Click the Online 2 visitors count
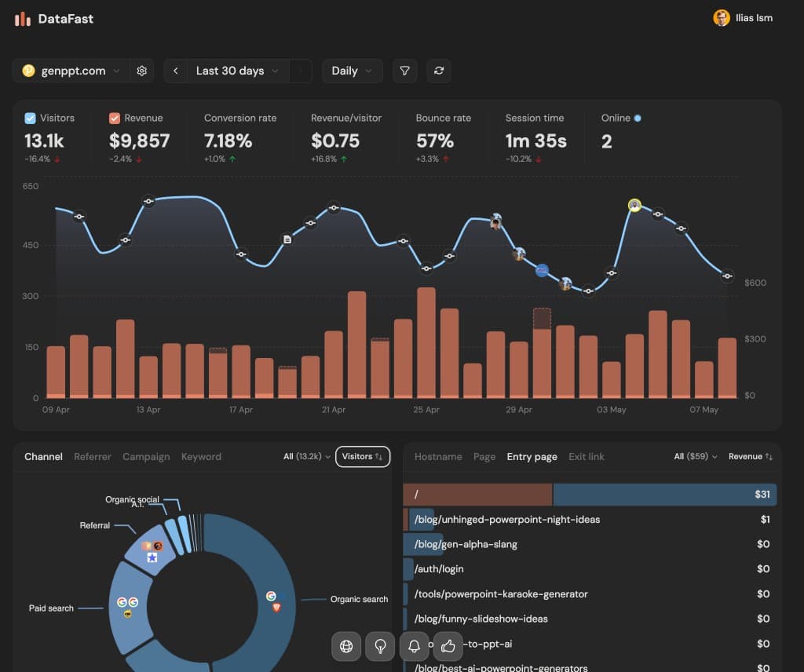This screenshot has height=672, width=804. (x=607, y=141)
